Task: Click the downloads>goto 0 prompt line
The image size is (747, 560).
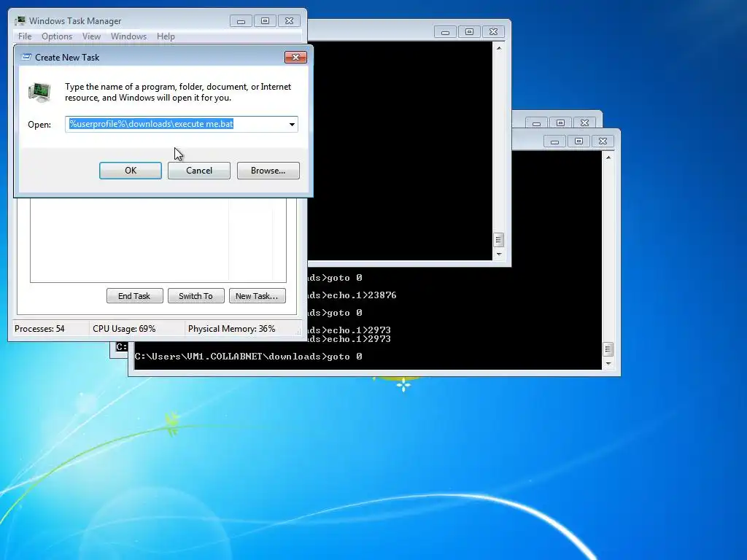Action: [248, 356]
